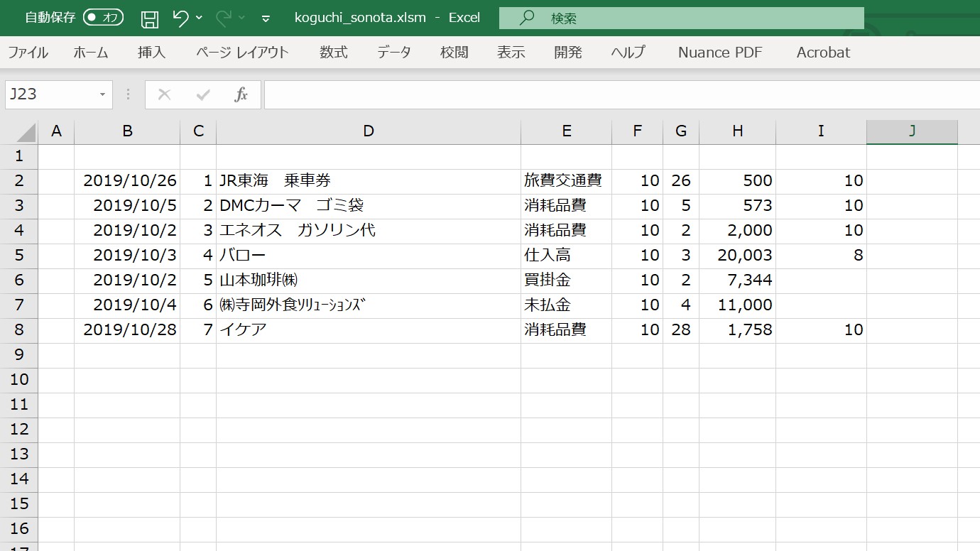Image resolution: width=980 pixels, height=551 pixels.
Task: Select the cell バロー
Action: click(x=368, y=255)
